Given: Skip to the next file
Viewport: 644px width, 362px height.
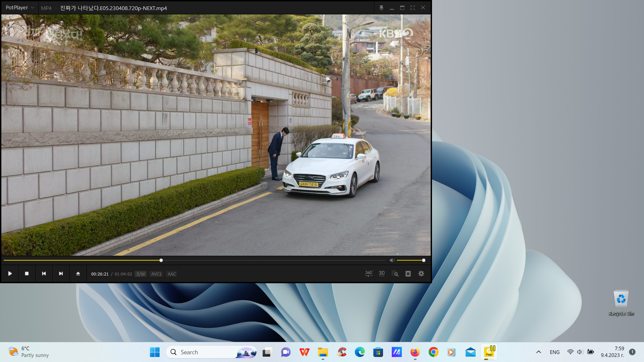Looking at the screenshot, I should tap(61, 274).
